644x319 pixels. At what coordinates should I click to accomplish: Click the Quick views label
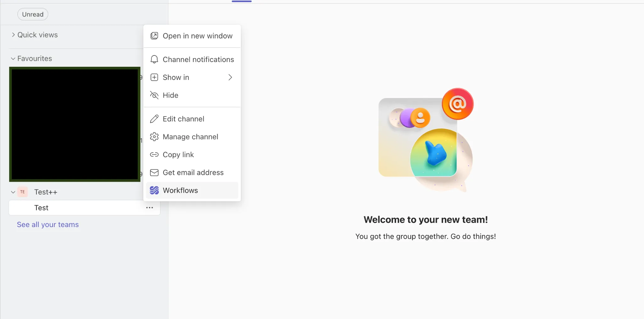[37, 35]
